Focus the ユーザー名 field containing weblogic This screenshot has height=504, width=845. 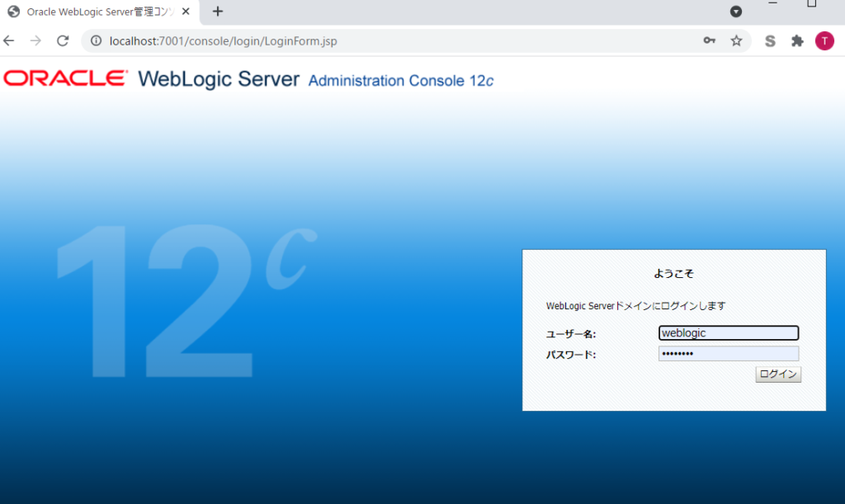tap(729, 333)
